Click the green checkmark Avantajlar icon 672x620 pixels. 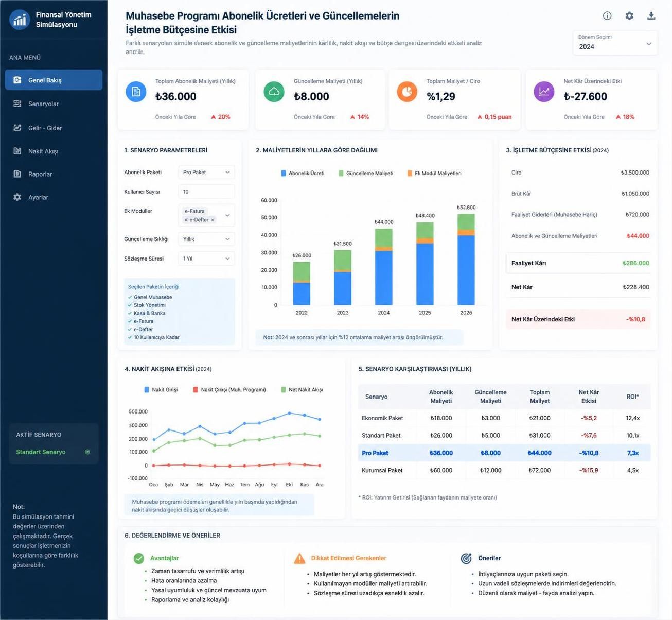[x=139, y=558]
